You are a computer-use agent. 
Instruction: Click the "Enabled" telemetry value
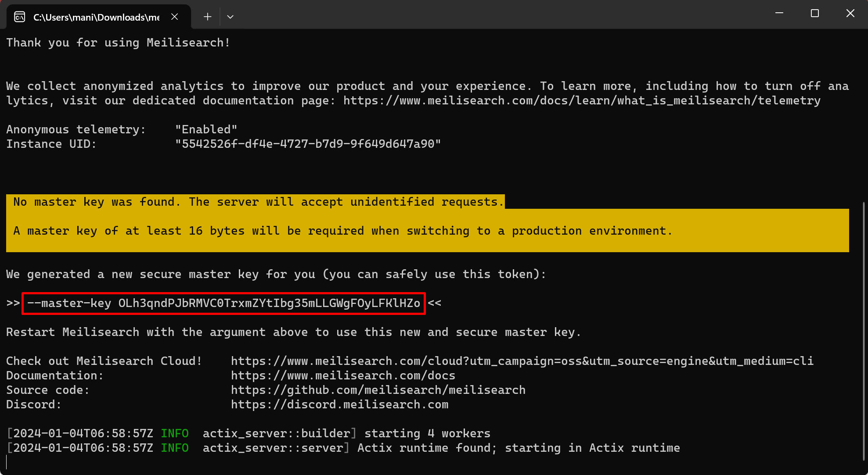pyautogui.click(x=205, y=129)
